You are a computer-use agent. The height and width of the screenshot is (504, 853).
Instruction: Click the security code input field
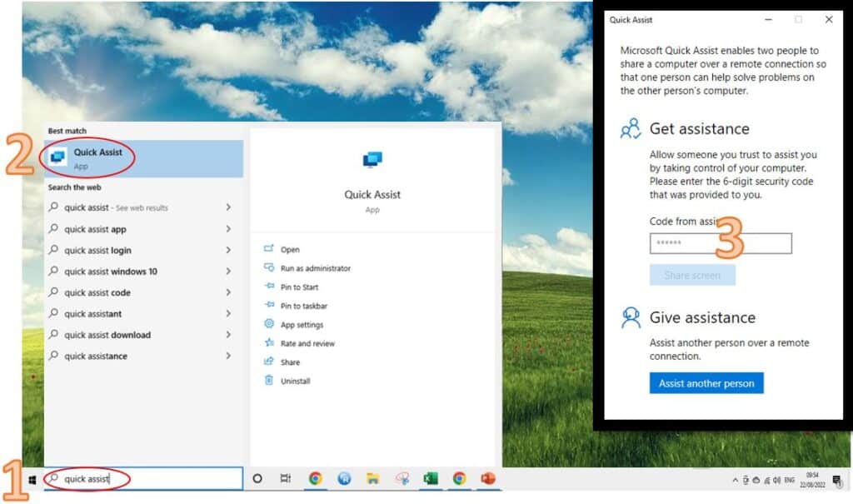[x=720, y=242]
